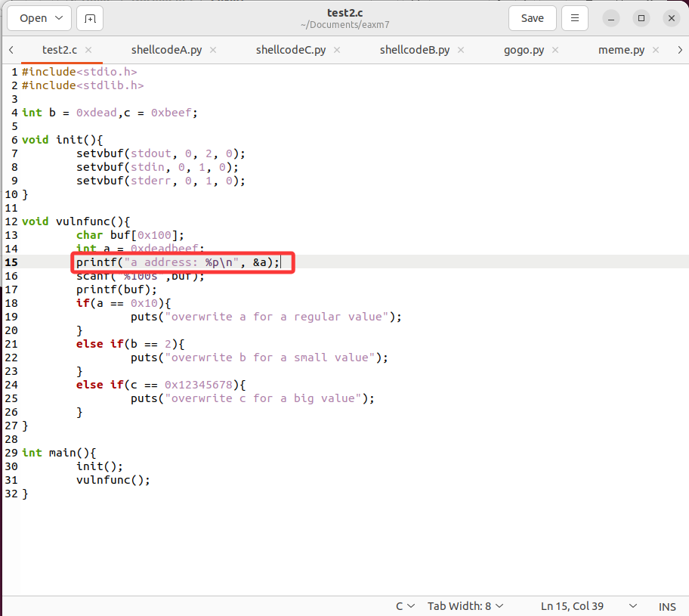Image resolution: width=689 pixels, height=616 pixels.
Task: Click the Save button
Action: [x=532, y=18]
